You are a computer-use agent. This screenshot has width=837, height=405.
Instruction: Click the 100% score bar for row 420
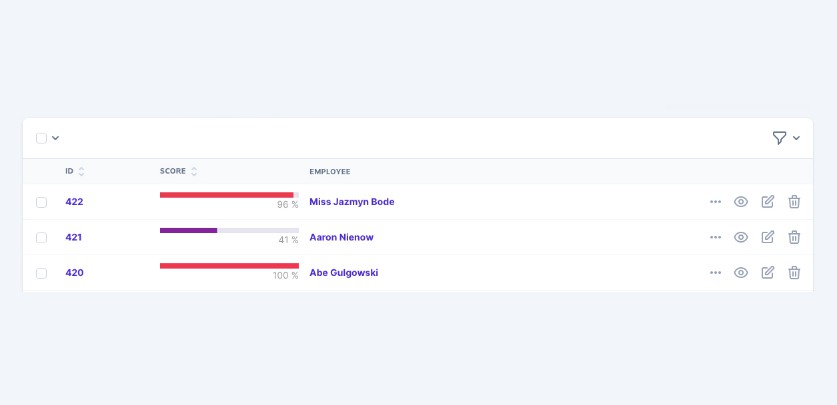229,266
